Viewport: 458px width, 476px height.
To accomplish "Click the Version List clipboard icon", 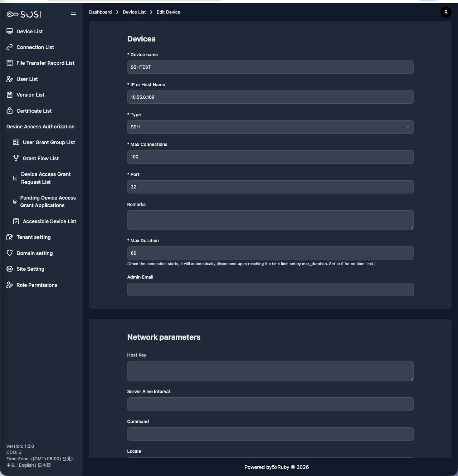I will pyautogui.click(x=10, y=95).
